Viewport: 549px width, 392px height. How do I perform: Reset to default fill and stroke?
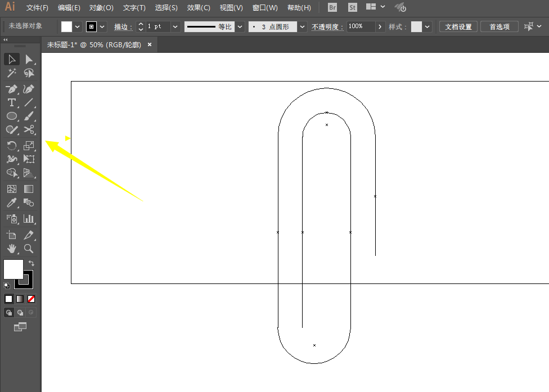click(7, 286)
